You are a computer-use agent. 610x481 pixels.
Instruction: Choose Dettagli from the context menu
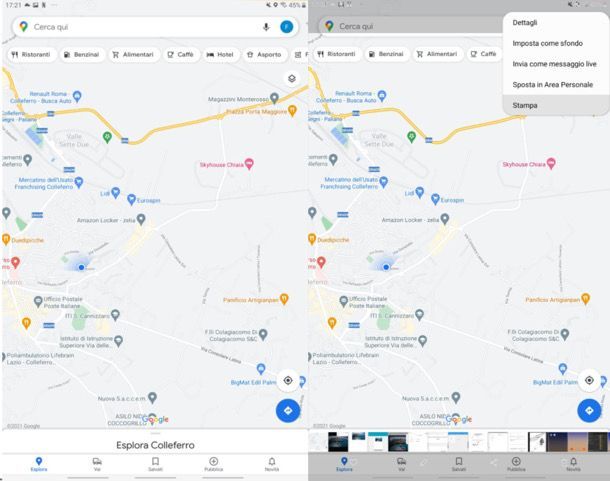click(556, 23)
